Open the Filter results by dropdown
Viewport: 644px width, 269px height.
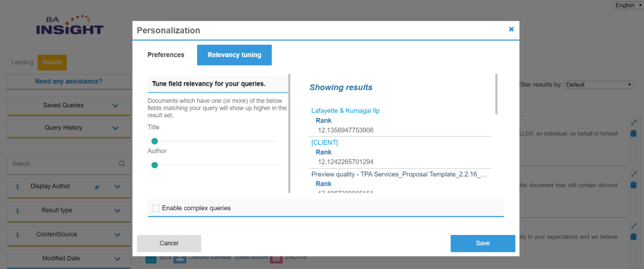coord(599,85)
